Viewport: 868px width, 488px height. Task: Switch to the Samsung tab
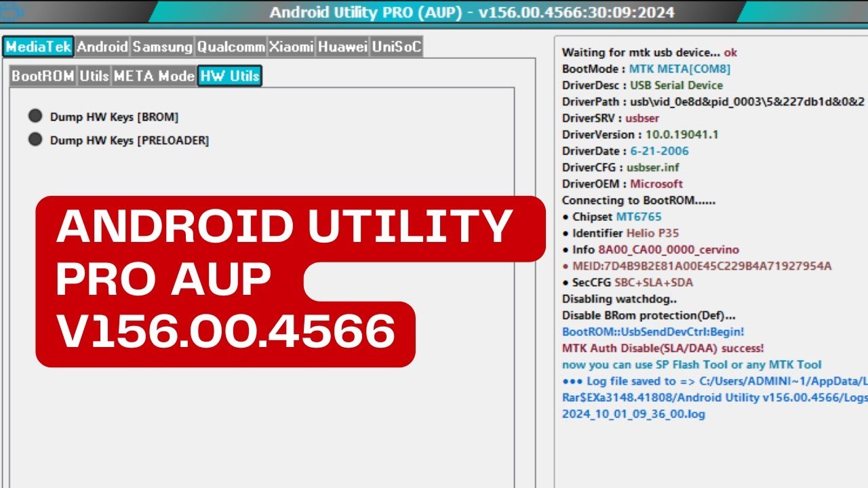coord(162,47)
